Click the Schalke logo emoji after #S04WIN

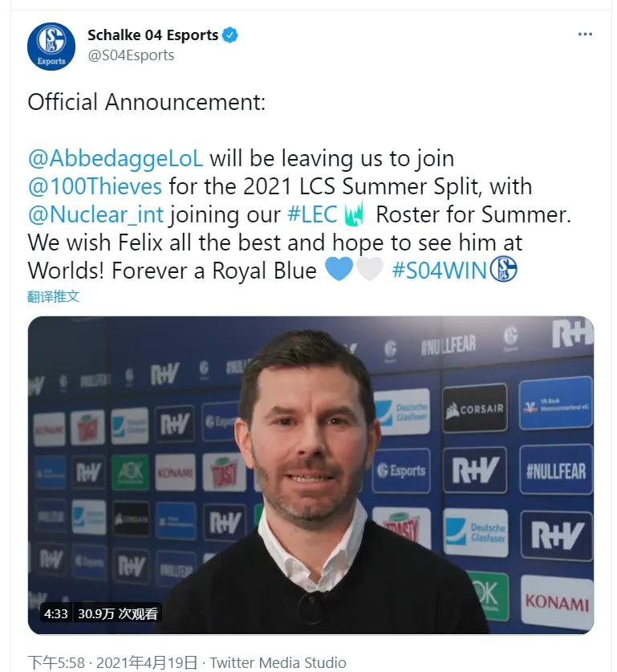pyautogui.click(x=503, y=269)
